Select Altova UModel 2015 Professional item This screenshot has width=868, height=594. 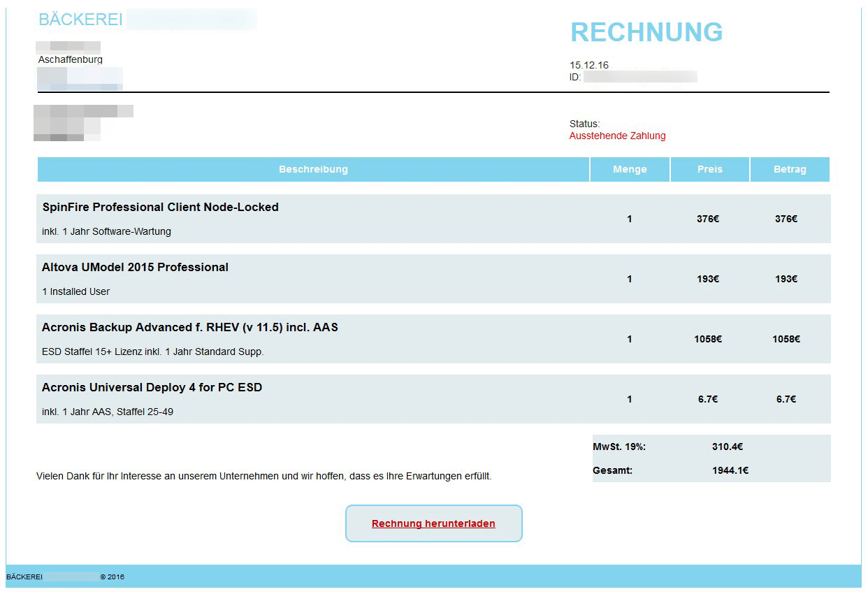point(135,267)
